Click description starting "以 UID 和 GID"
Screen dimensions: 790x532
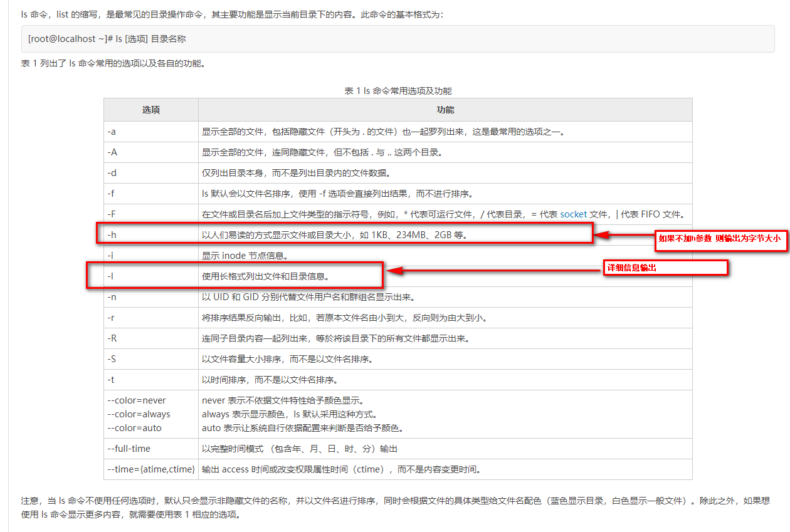[308, 297]
